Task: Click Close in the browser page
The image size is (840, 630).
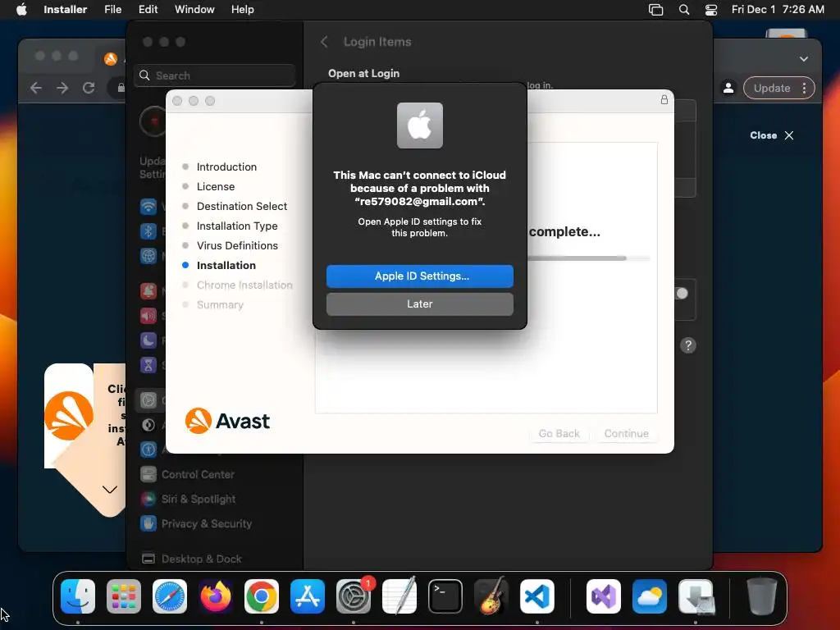Action: [x=772, y=135]
